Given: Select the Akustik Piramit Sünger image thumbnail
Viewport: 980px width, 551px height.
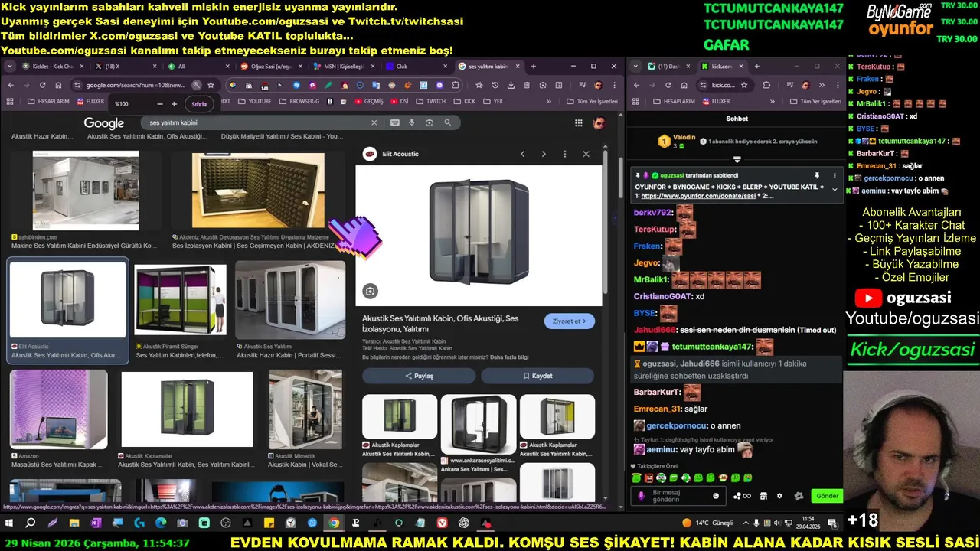Looking at the screenshot, I should pyautogui.click(x=181, y=300).
